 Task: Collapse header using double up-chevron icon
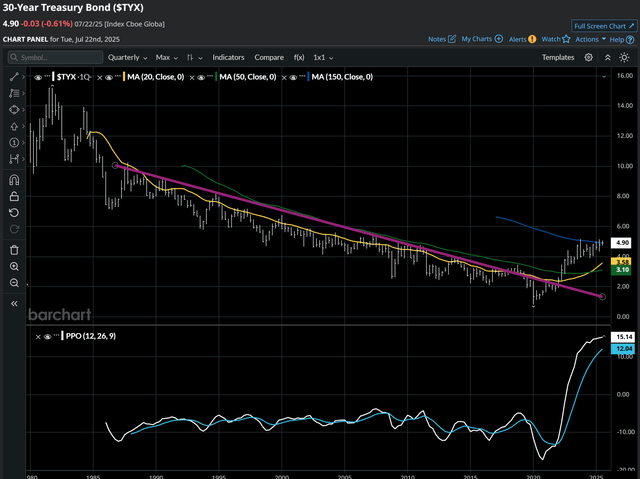607,58
